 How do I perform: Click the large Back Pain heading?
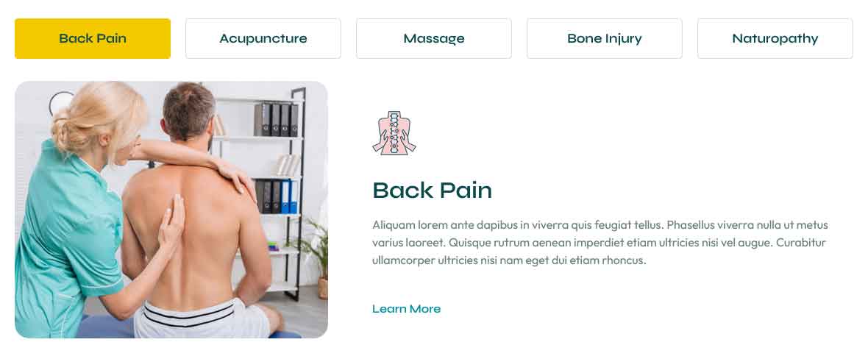click(x=432, y=191)
